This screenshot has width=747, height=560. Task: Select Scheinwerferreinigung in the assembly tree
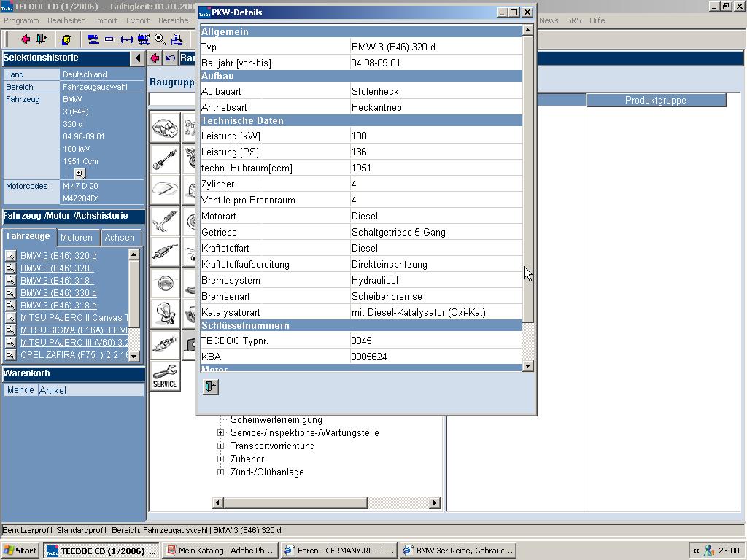[276, 420]
